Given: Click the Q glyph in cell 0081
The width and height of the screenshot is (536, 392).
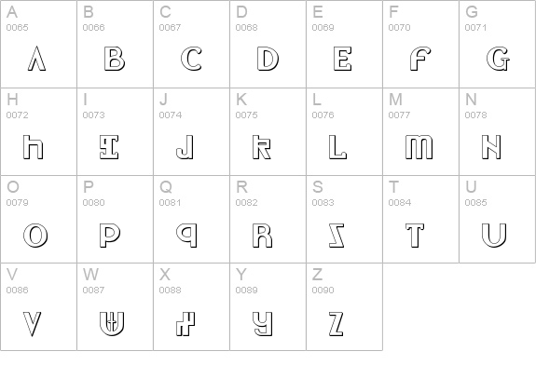Looking at the screenshot, I should [x=186, y=236].
